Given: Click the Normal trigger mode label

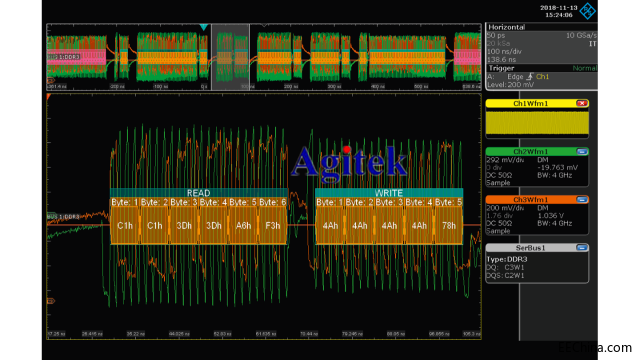Looking at the screenshot, I should tap(584, 68).
